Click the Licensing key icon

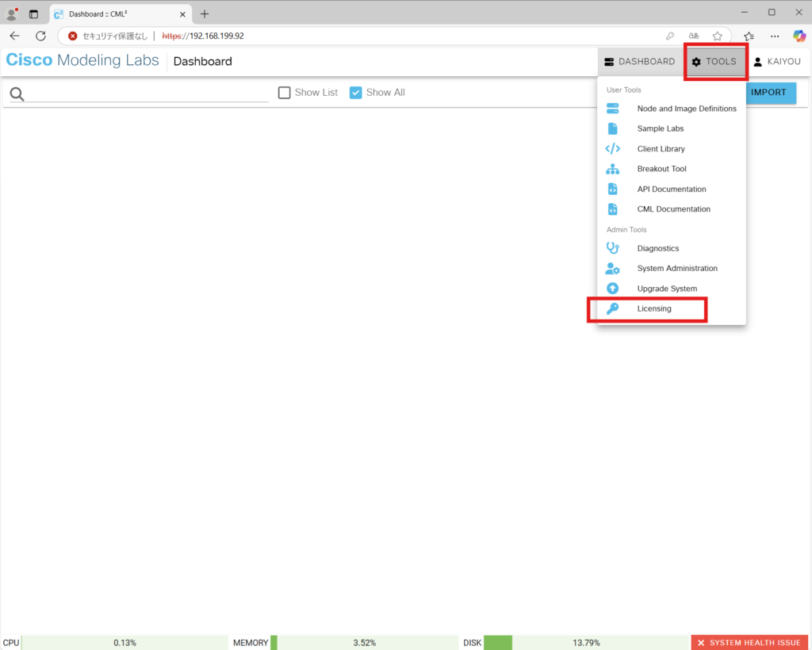[x=613, y=309]
